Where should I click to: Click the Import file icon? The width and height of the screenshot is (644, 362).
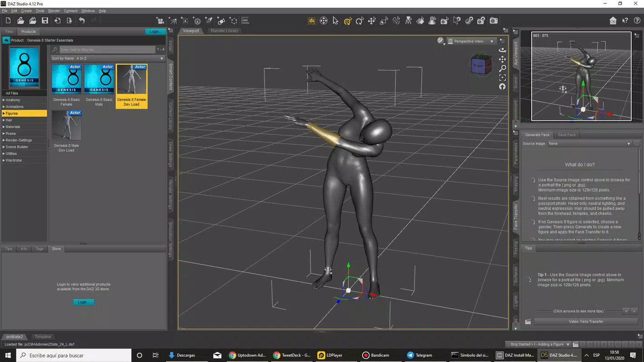point(57,20)
